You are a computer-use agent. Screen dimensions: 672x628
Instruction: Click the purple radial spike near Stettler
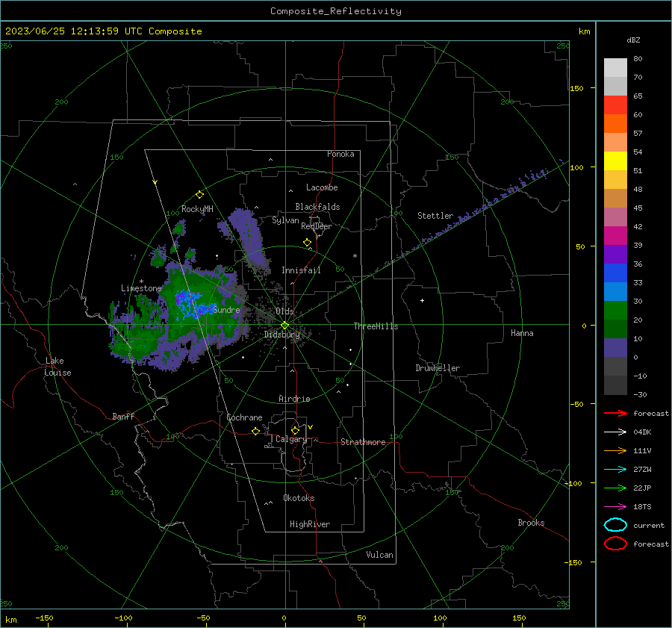tap(471, 214)
